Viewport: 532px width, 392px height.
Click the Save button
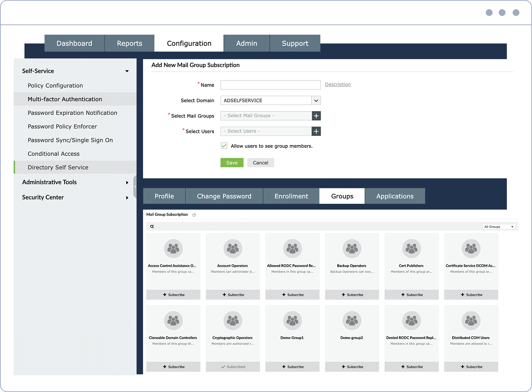[232, 162]
